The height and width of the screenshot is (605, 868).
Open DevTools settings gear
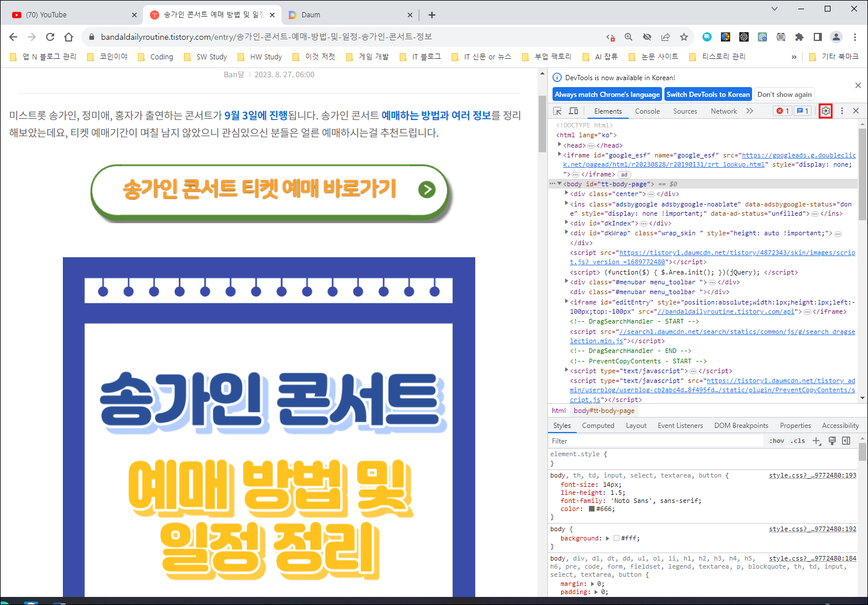pyautogui.click(x=826, y=111)
